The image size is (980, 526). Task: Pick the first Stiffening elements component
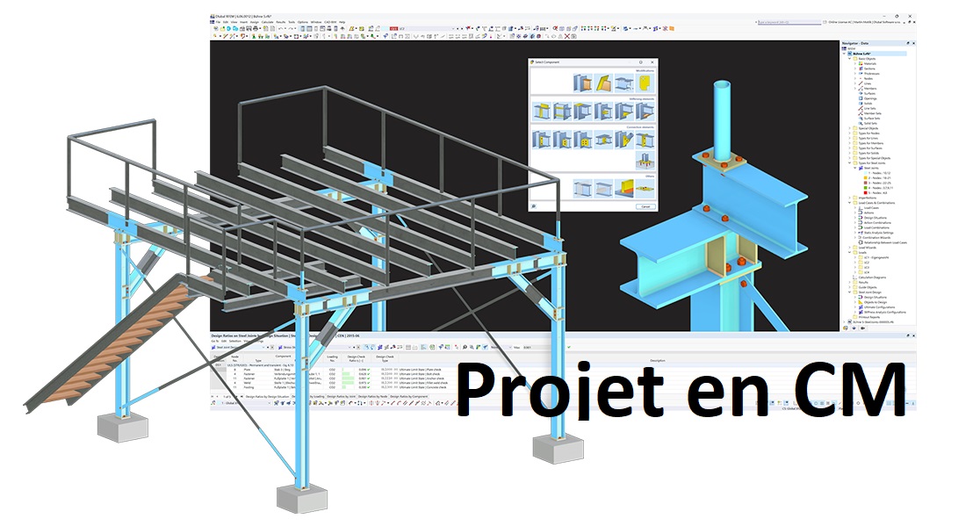tap(540, 112)
